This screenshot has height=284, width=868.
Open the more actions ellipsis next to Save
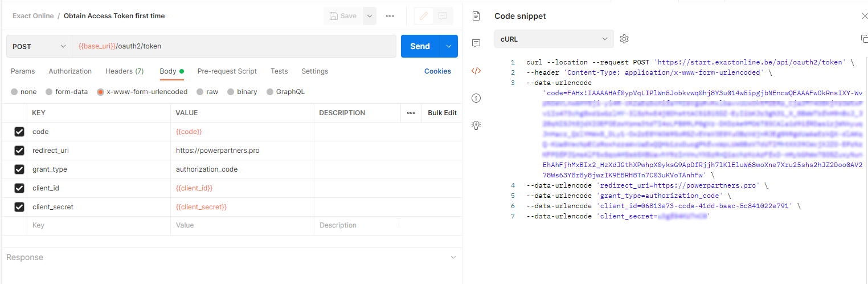pos(390,16)
